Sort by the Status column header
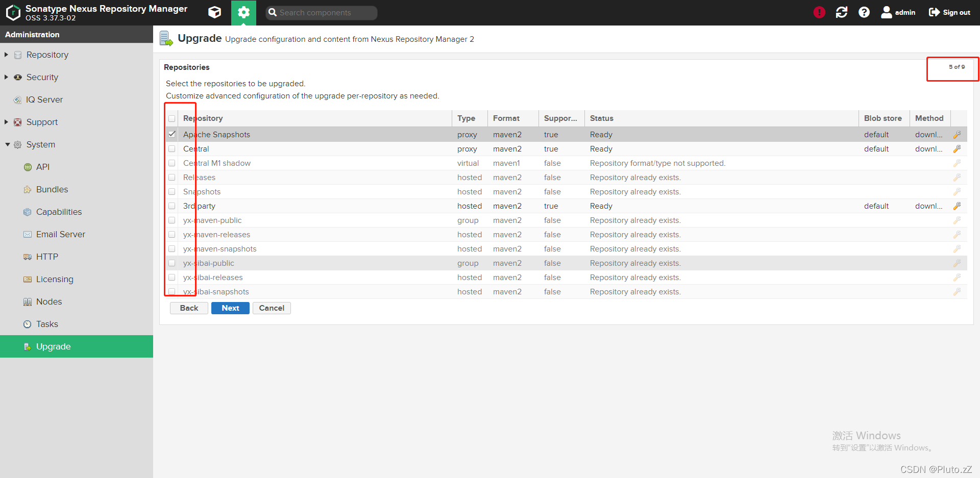The width and height of the screenshot is (980, 478). point(721,118)
